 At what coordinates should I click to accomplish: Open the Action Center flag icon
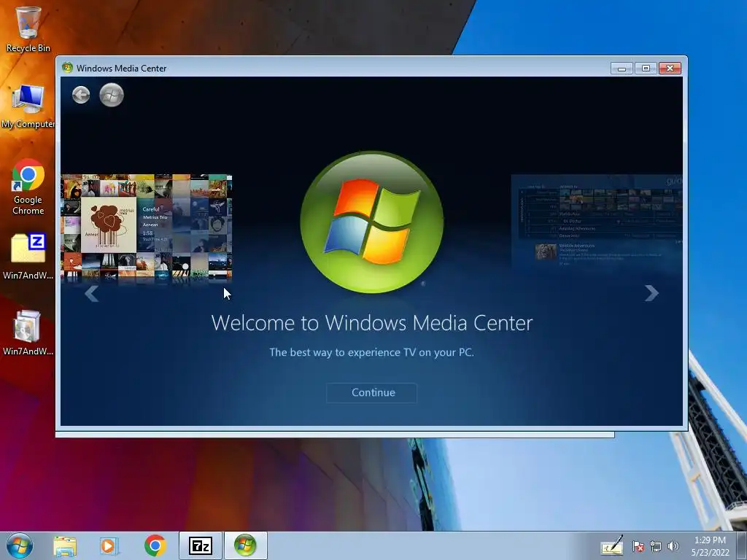[x=638, y=547]
